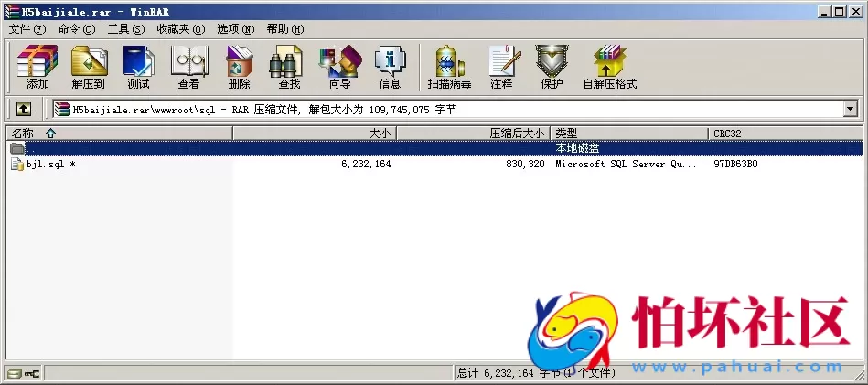Open the 注释 (Comment) tool
Viewport: 868px width, 385px height.
(503, 67)
